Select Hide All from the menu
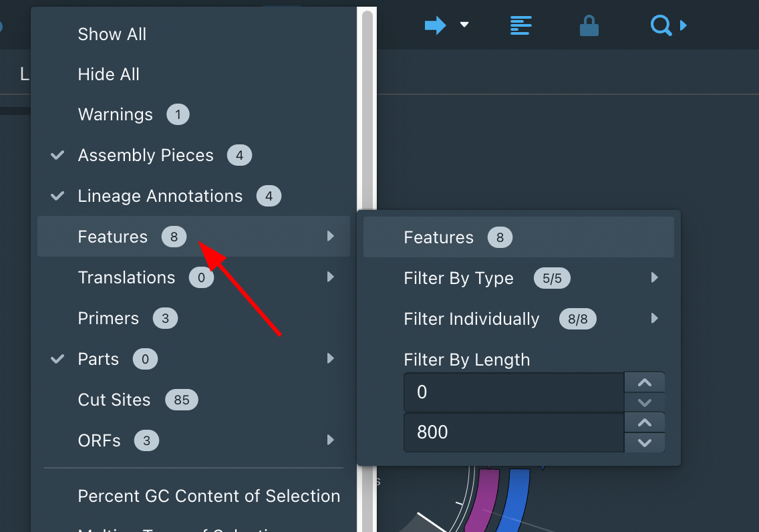 [x=108, y=74]
